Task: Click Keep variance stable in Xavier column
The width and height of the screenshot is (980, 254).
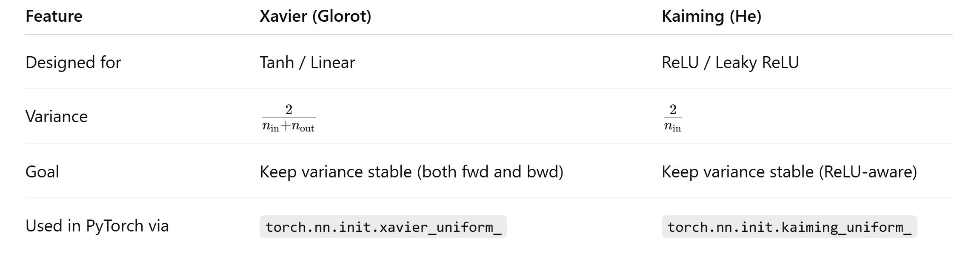Action: click(x=336, y=172)
